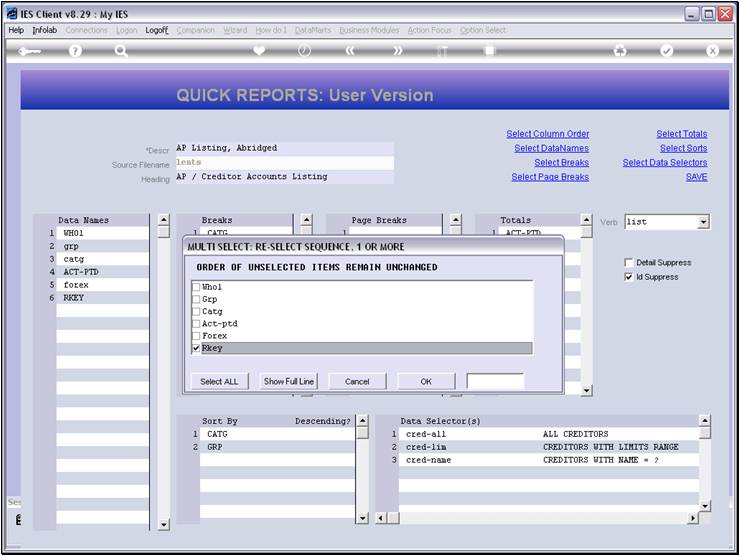Click Totals list scroll up arrow
The image size is (739, 555).
586,220
